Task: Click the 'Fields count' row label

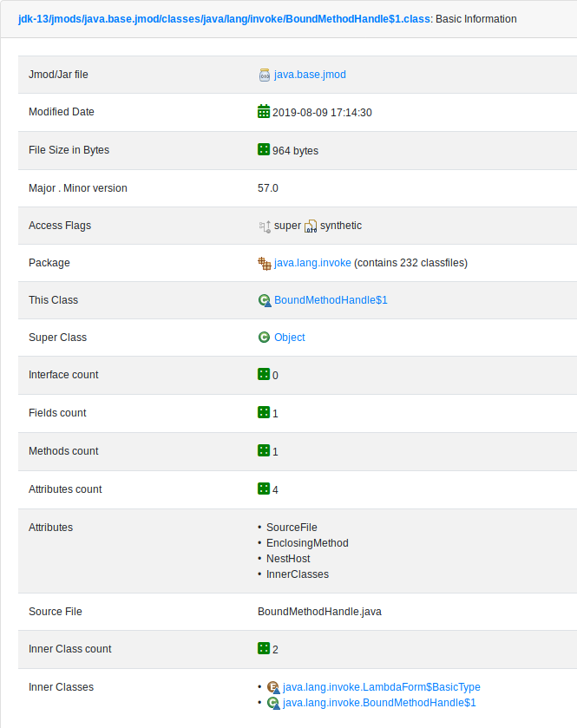Action: pos(57,413)
